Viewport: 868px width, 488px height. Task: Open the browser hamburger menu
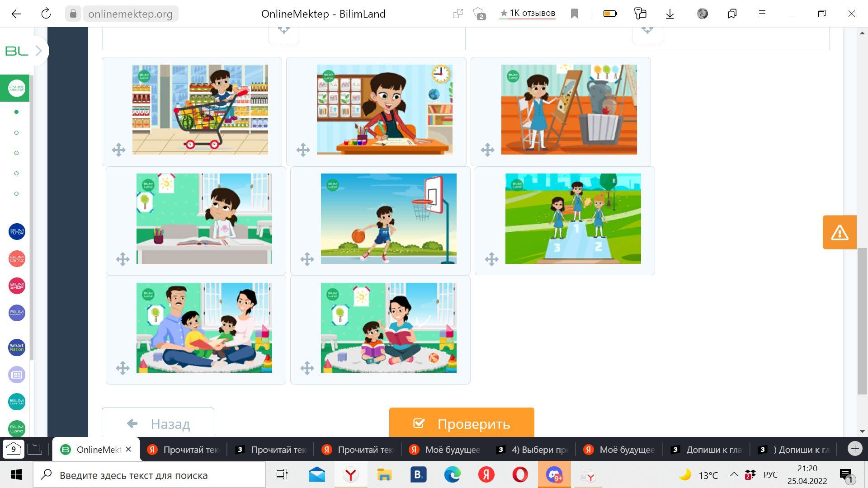click(762, 14)
